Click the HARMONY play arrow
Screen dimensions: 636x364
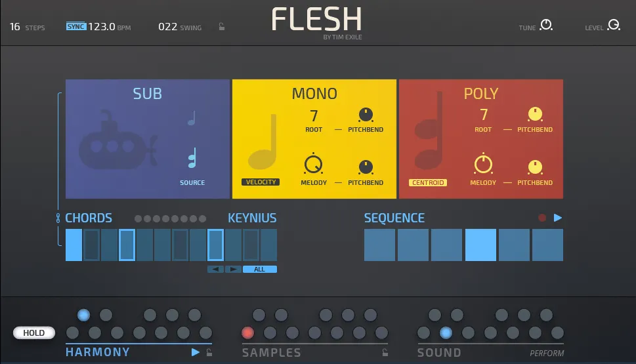(x=195, y=352)
